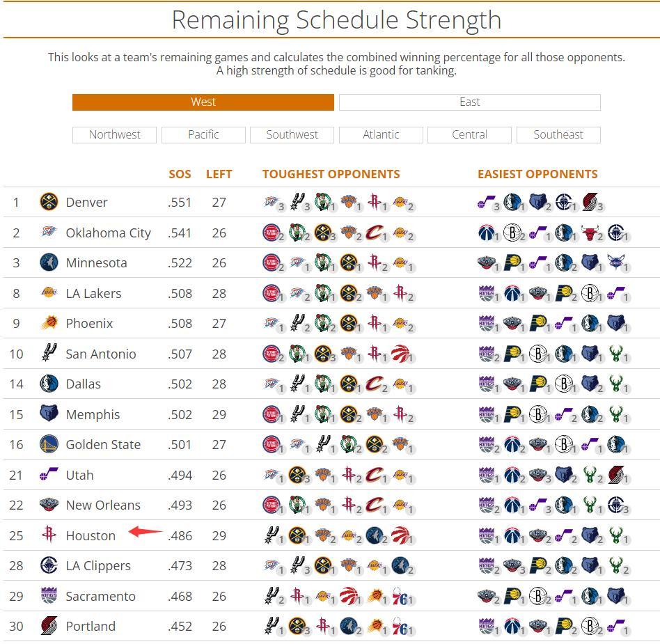Image resolution: width=660 pixels, height=644 pixels.
Task: Click the Spurs logo beside San Antonio
Action: (49, 354)
